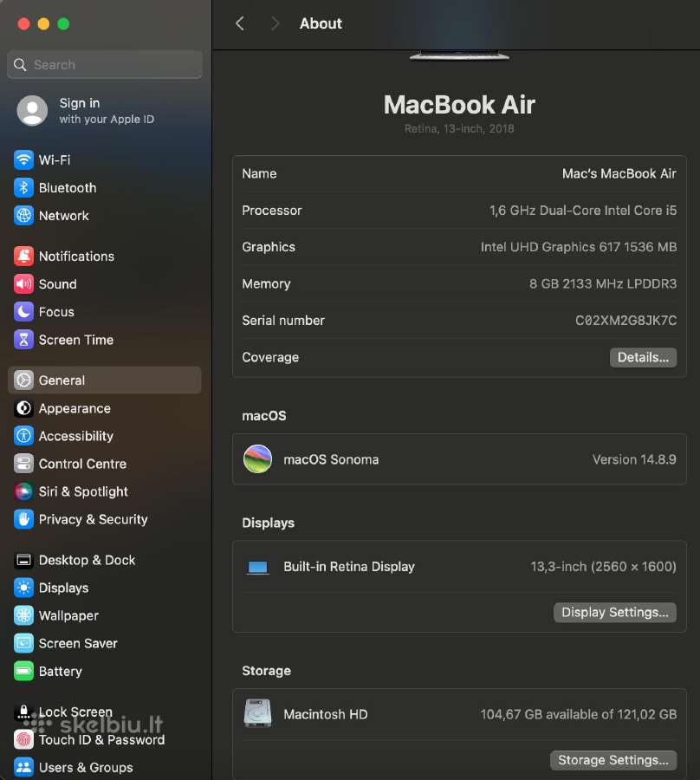
Task: Click the General gear icon
Action: click(23, 380)
